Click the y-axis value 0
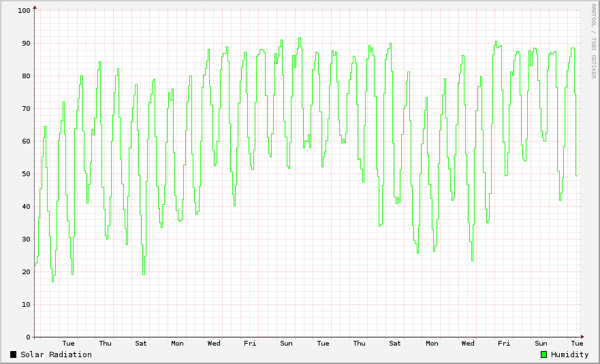 (x=28, y=337)
